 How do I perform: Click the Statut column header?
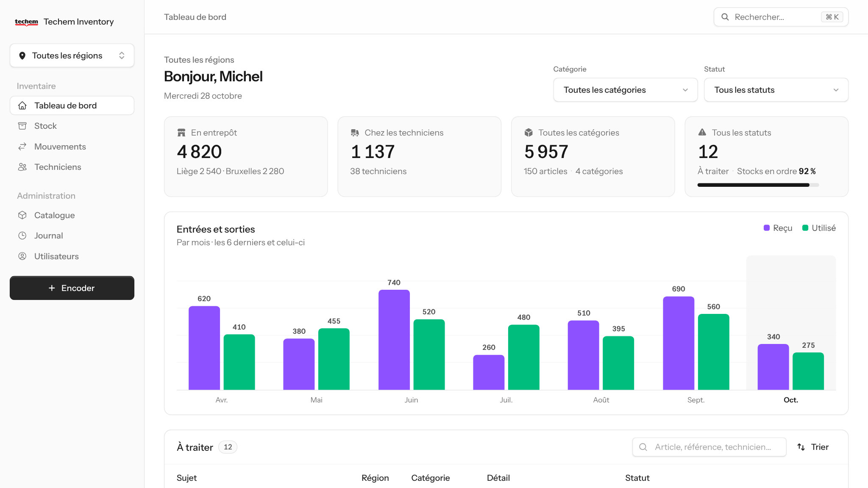click(637, 478)
